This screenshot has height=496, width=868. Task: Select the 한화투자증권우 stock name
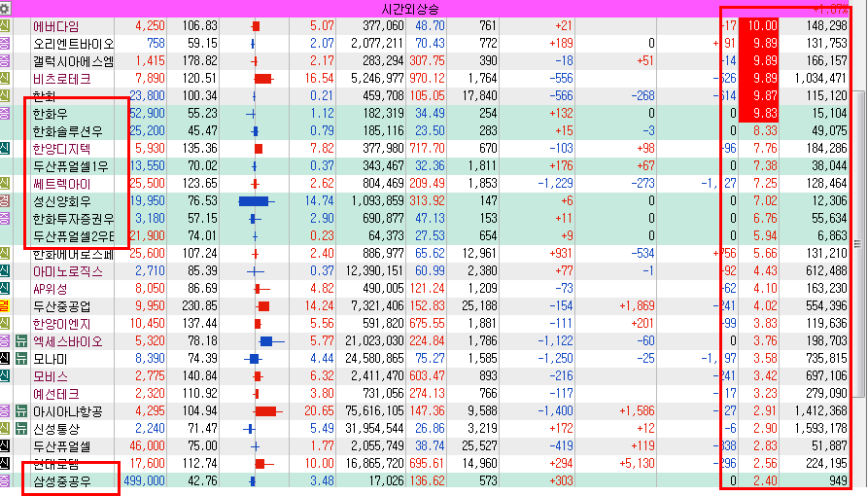pyautogui.click(x=73, y=219)
